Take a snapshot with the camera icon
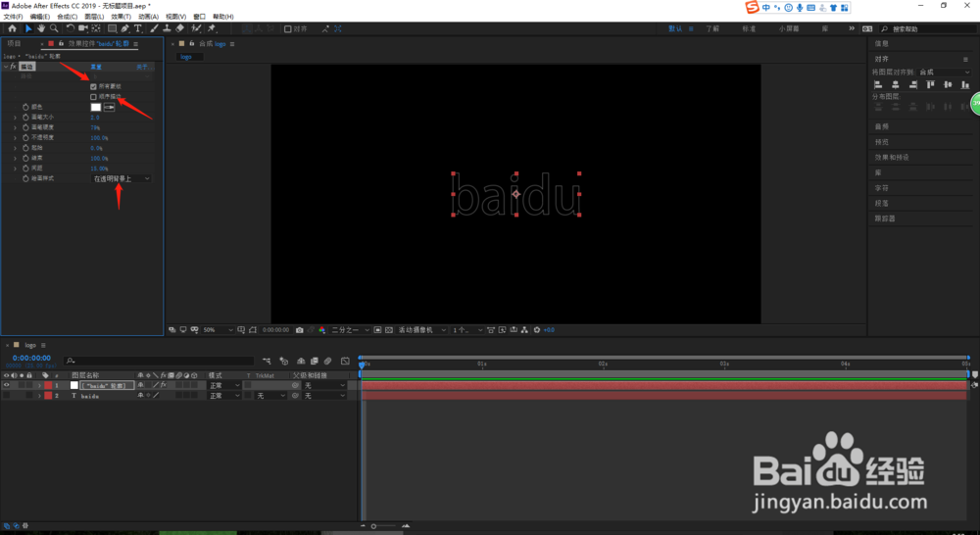This screenshot has width=980, height=535. tap(299, 330)
